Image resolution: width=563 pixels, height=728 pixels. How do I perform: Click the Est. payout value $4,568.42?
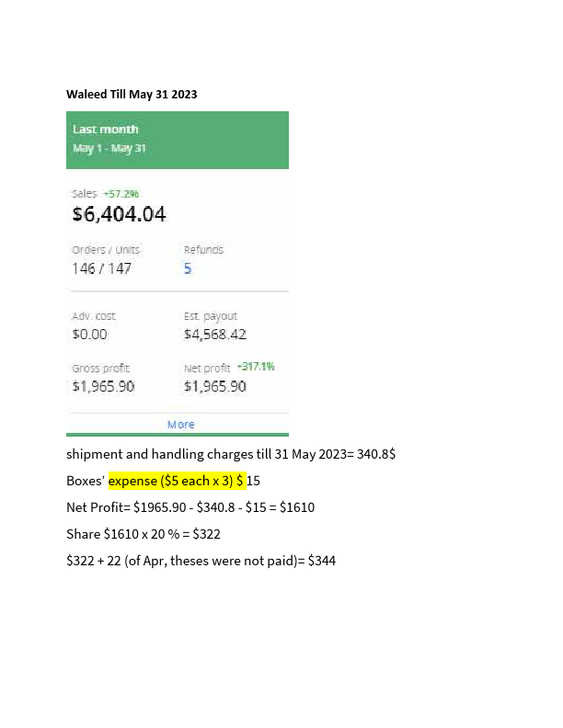[x=215, y=335]
